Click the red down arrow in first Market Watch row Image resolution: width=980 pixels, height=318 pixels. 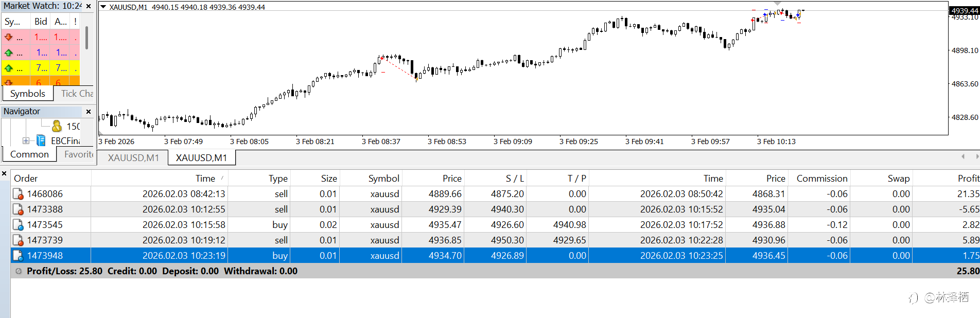[9, 37]
